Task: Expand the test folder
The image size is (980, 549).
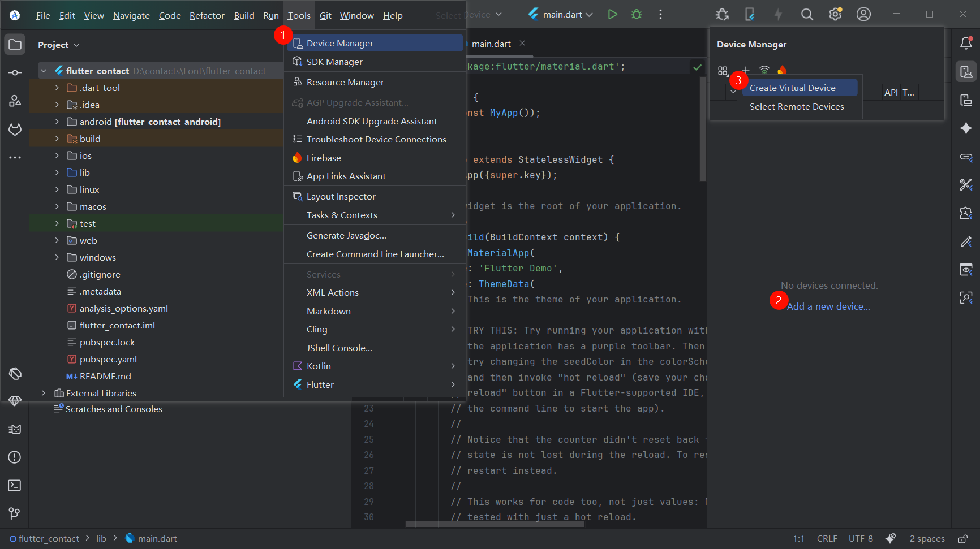Action: (57, 223)
